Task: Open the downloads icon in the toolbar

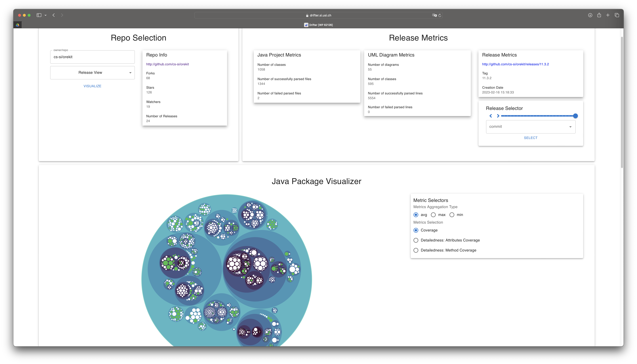Action: click(x=590, y=15)
